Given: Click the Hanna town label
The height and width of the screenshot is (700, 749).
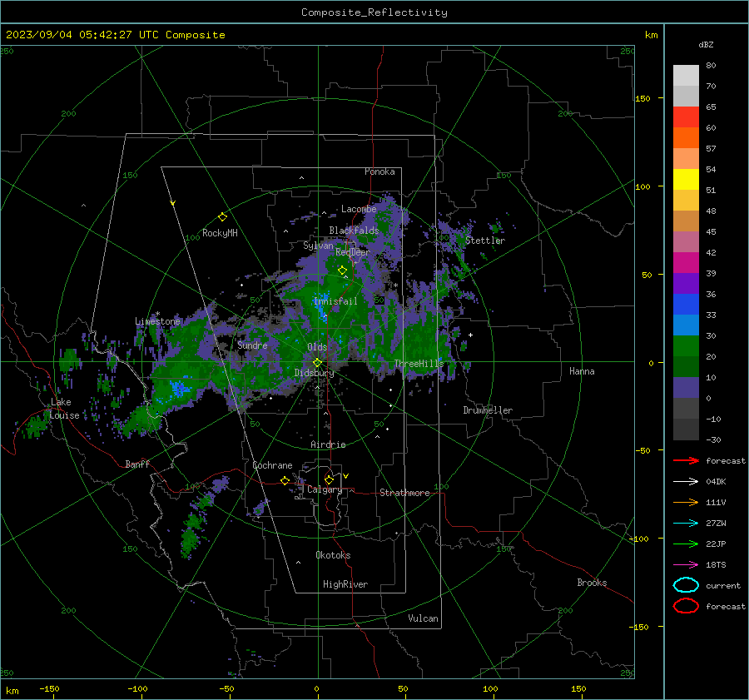Looking at the screenshot, I should [x=582, y=371].
